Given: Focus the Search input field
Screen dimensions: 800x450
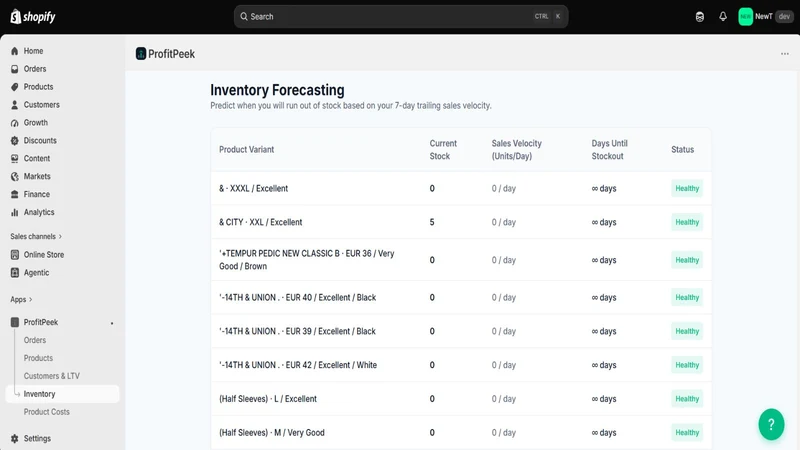Looking at the screenshot, I should click(x=401, y=16).
